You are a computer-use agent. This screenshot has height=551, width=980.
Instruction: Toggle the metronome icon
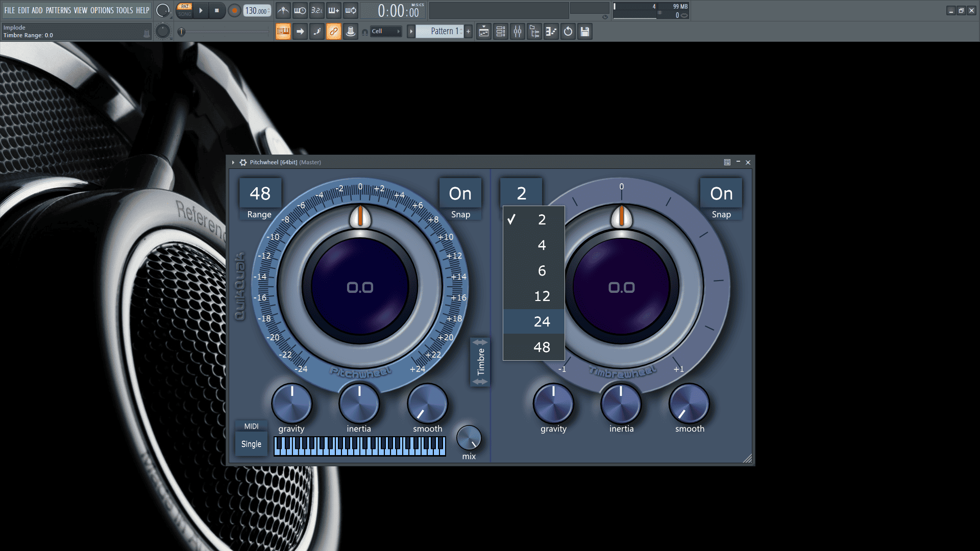point(283,10)
